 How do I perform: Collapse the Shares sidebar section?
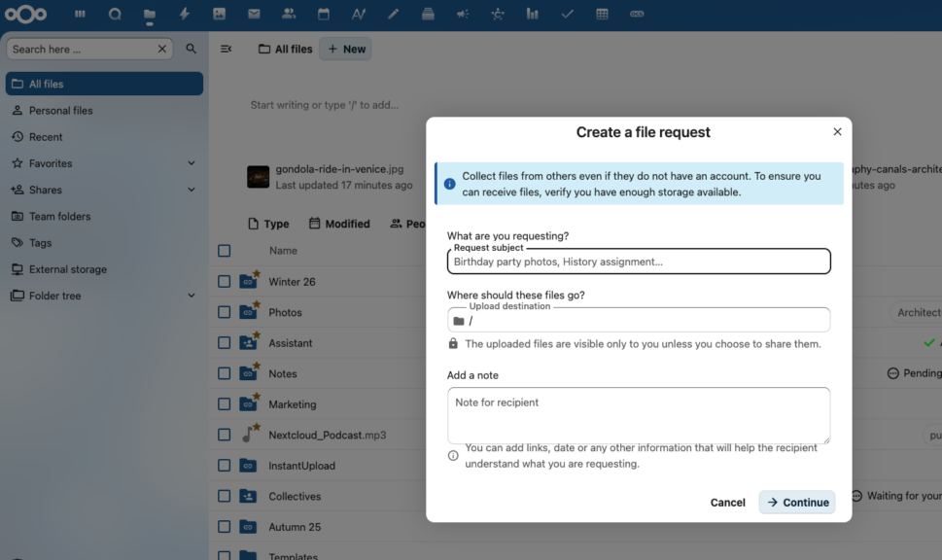(191, 189)
